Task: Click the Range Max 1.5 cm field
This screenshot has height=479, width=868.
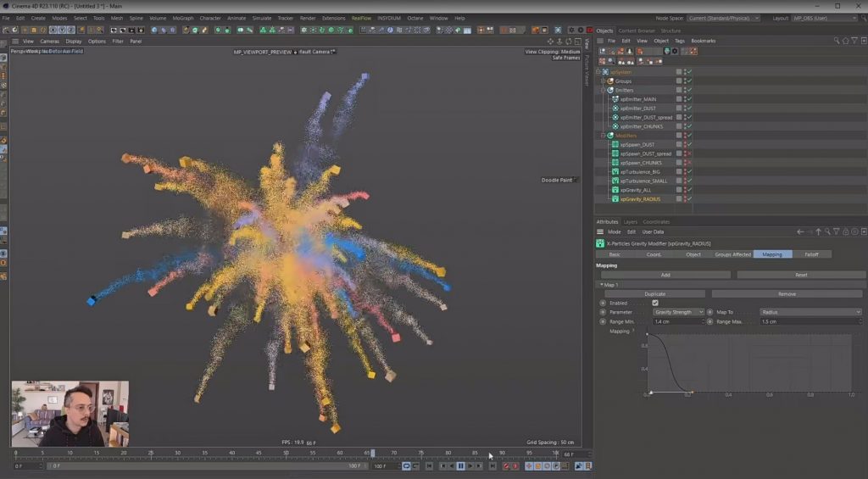Action: [810, 321]
